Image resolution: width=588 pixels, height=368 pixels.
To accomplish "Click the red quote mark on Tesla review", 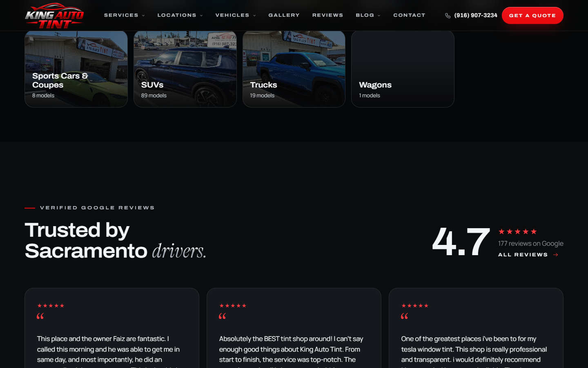I will click(x=405, y=316).
